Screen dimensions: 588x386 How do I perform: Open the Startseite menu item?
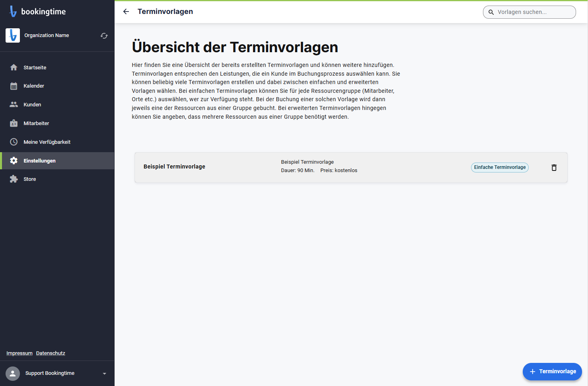[57, 67]
